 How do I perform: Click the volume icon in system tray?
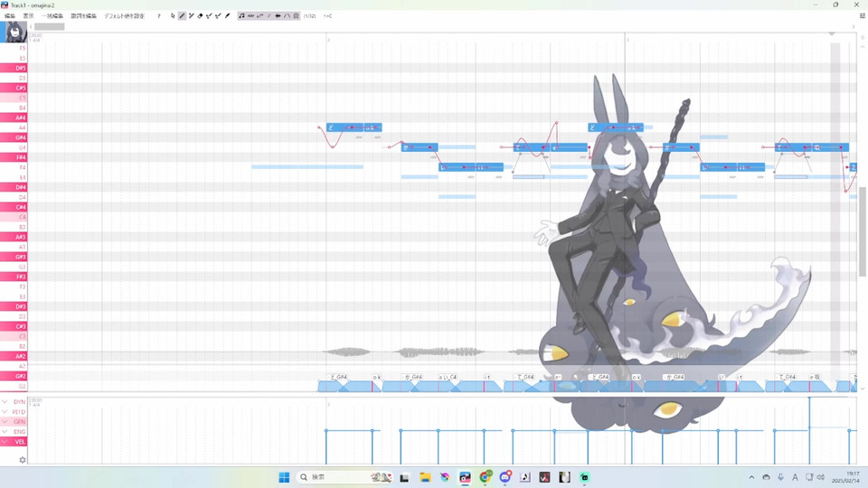point(821,477)
